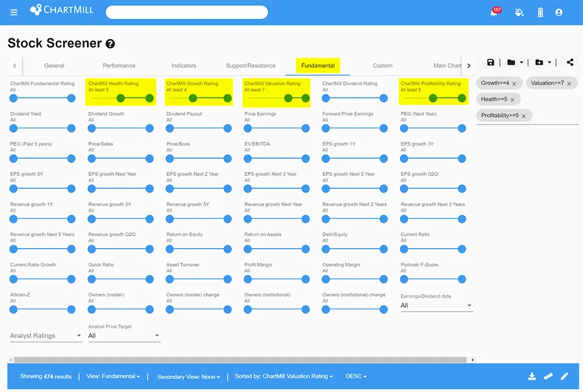This screenshot has height=392, width=583.
Task: Click the ChartMill logo
Action: pos(62,10)
